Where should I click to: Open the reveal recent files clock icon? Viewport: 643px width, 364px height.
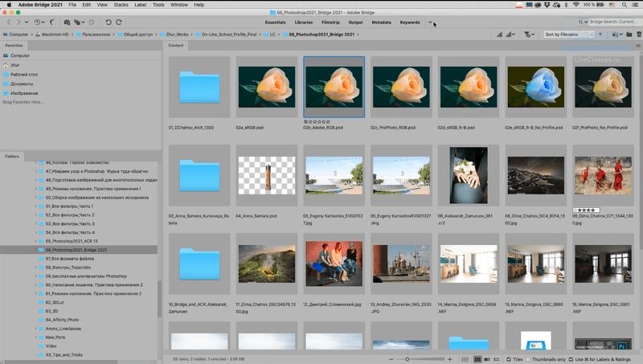click(x=38, y=22)
